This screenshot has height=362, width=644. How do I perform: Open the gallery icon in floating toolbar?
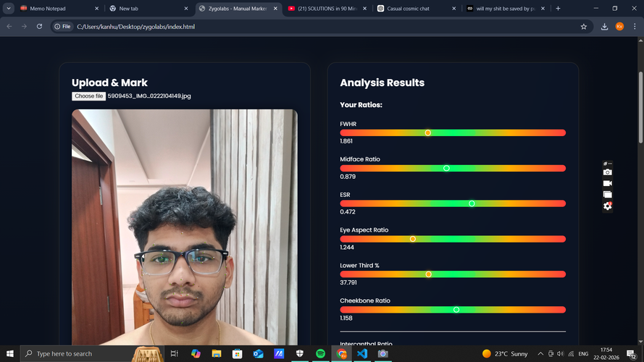(x=607, y=194)
